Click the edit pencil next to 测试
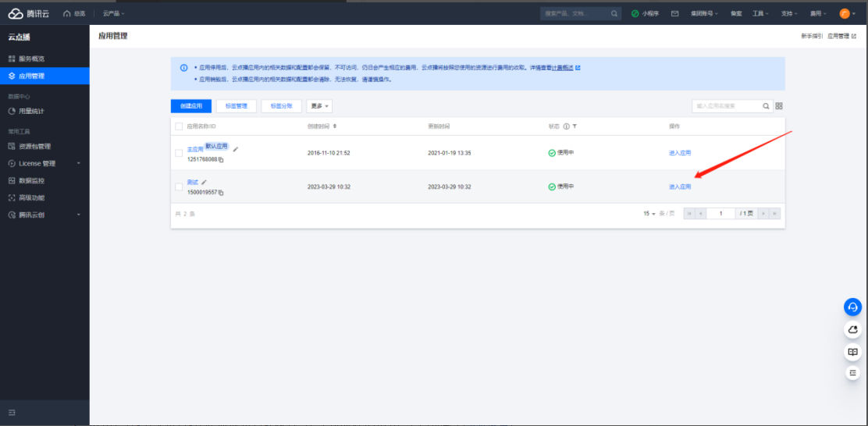This screenshot has width=868, height=426. point(205,182)
